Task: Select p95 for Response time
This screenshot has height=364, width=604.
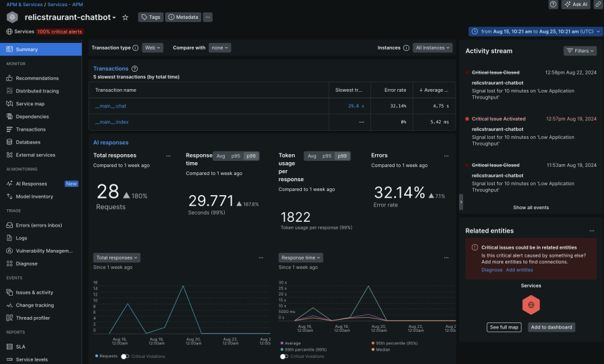Action: pos(236,156)
